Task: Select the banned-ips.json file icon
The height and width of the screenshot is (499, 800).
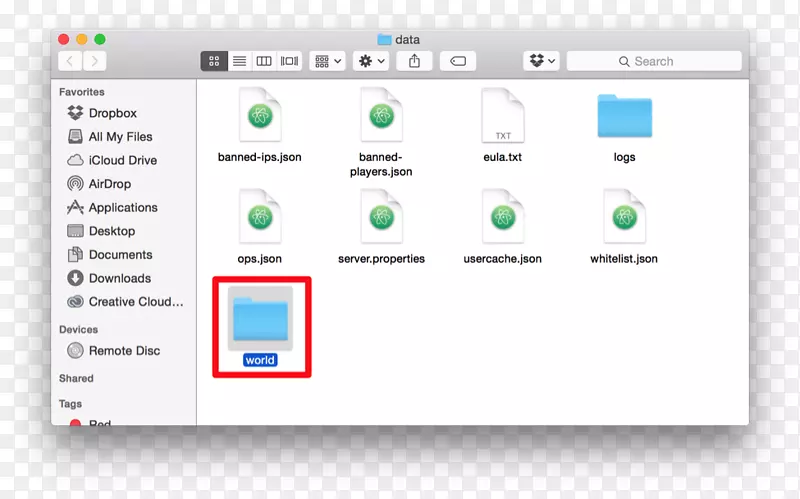Action: click(x=260, y=115)
